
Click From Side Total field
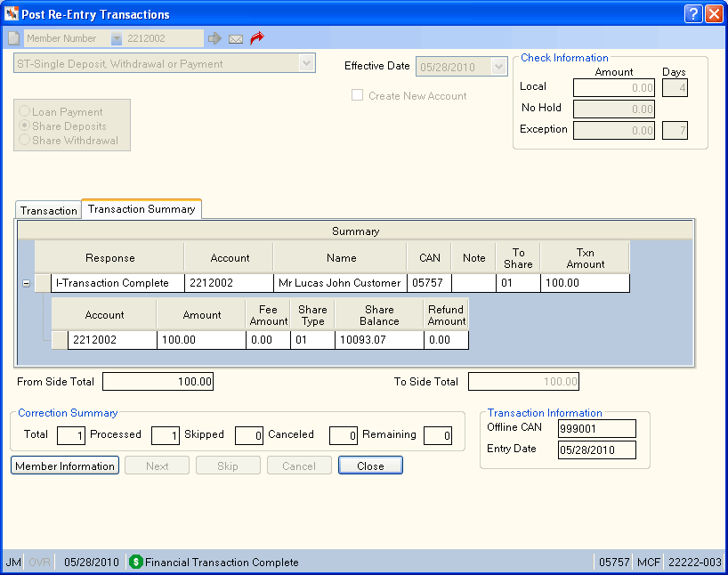pos(158,381)
